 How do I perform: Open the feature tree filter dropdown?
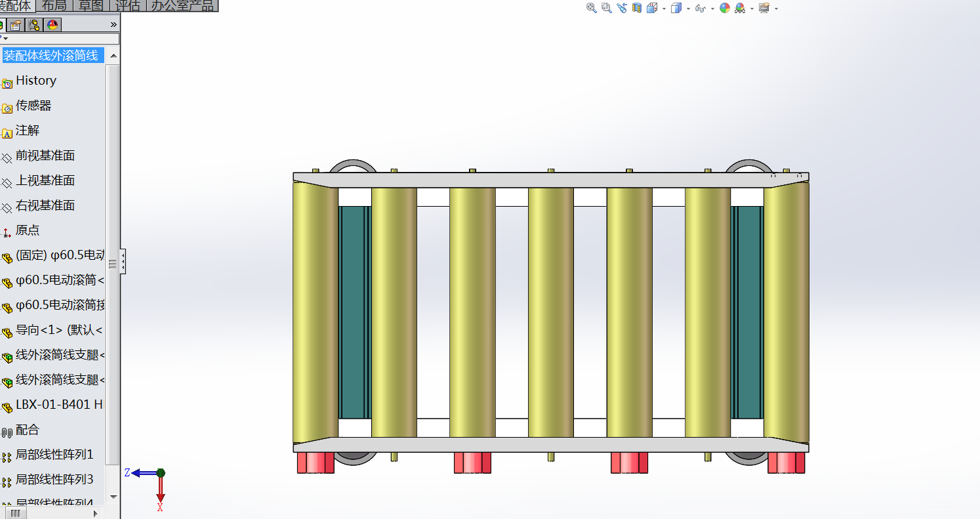click(5, 38)
